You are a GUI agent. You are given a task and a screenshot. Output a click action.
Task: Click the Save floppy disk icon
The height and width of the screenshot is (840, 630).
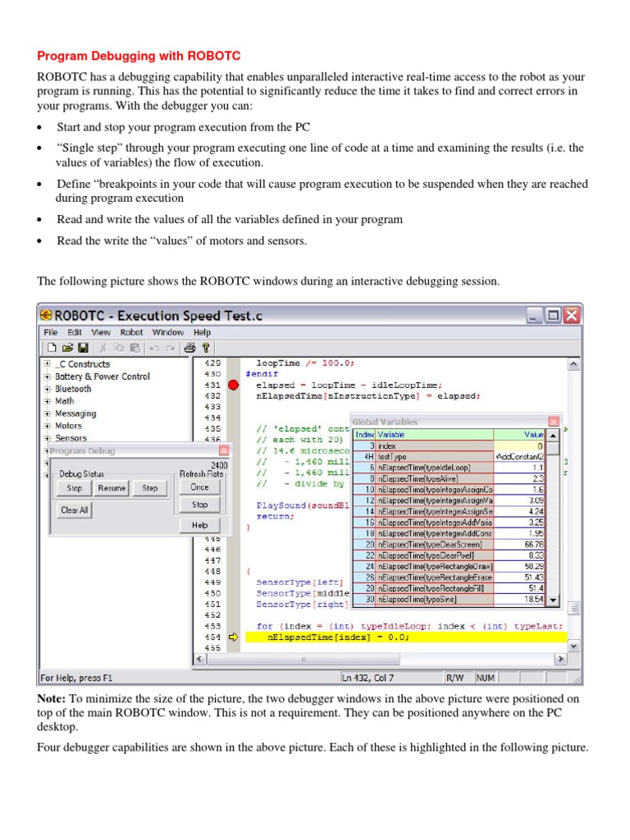[83, 348]
